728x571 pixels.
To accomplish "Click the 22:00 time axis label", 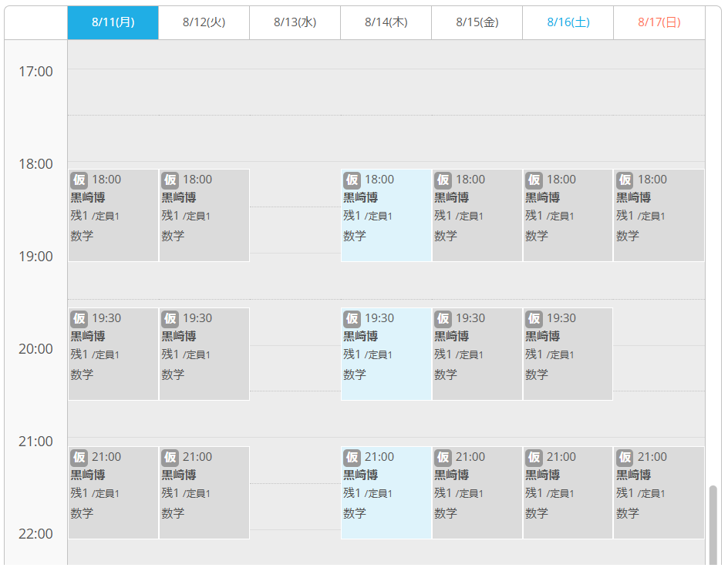I will point(35,534).
